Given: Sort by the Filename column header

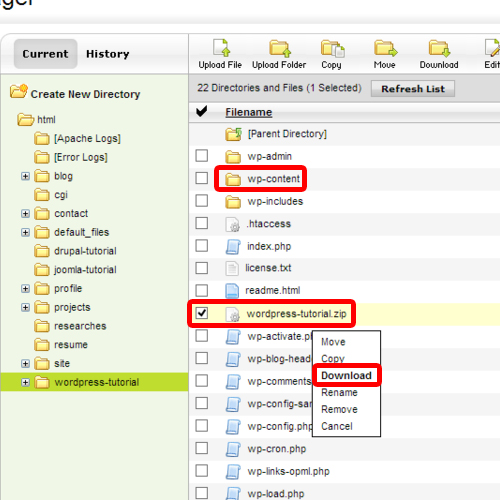Looking at the screenshot, I should (249, 112).
